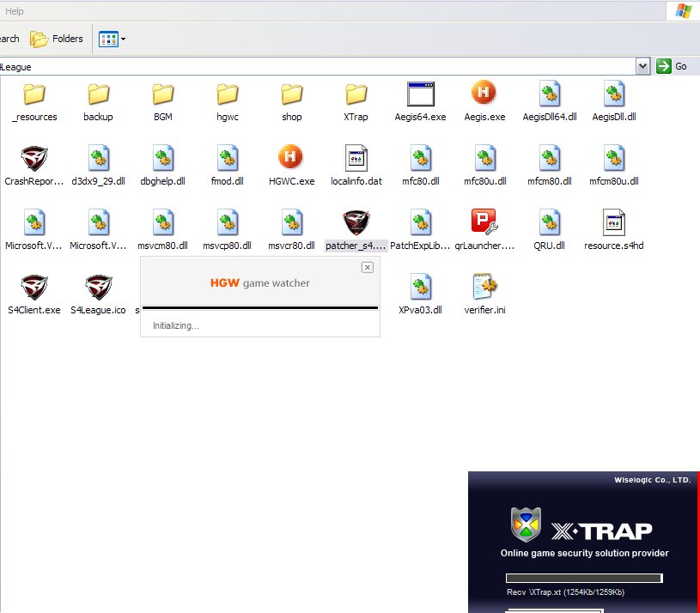Screen dimensions: 700x613
Task: Click the X-Trap download progress bar
Action: coord(584,579)
